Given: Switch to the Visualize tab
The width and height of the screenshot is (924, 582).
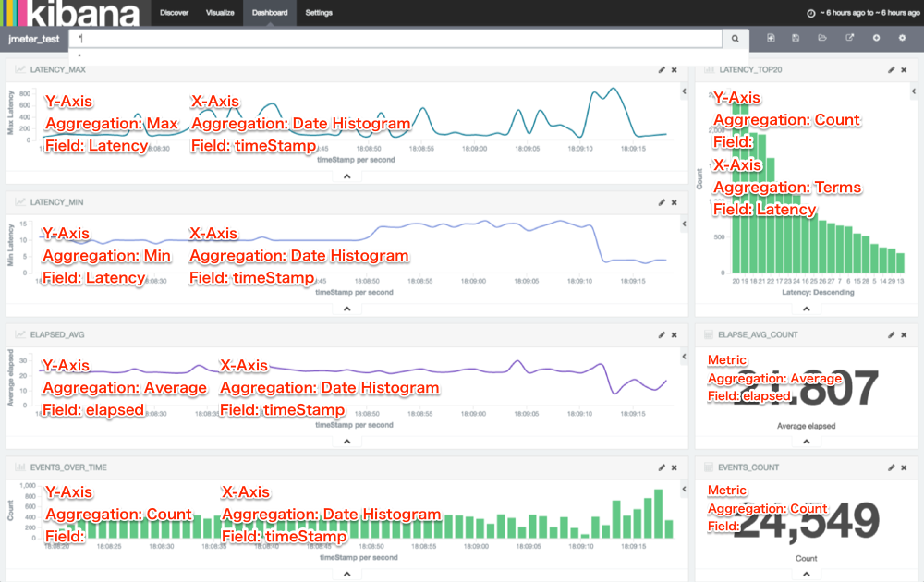Looking at the screenshot, I should [220, 12].
